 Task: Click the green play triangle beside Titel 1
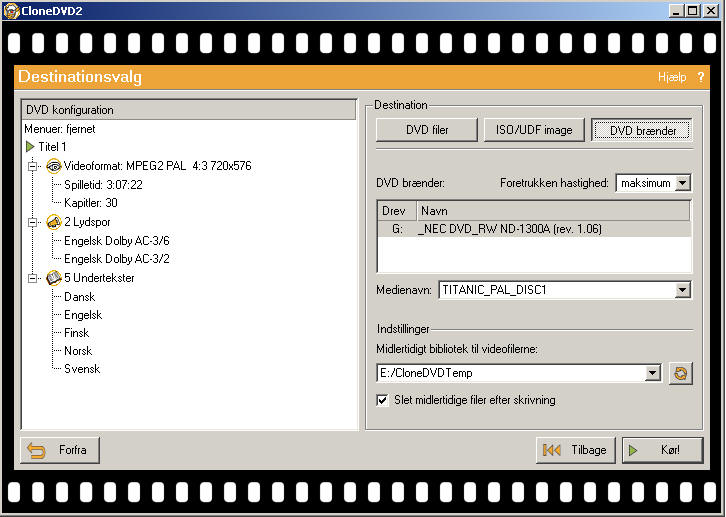pos(30,147)
